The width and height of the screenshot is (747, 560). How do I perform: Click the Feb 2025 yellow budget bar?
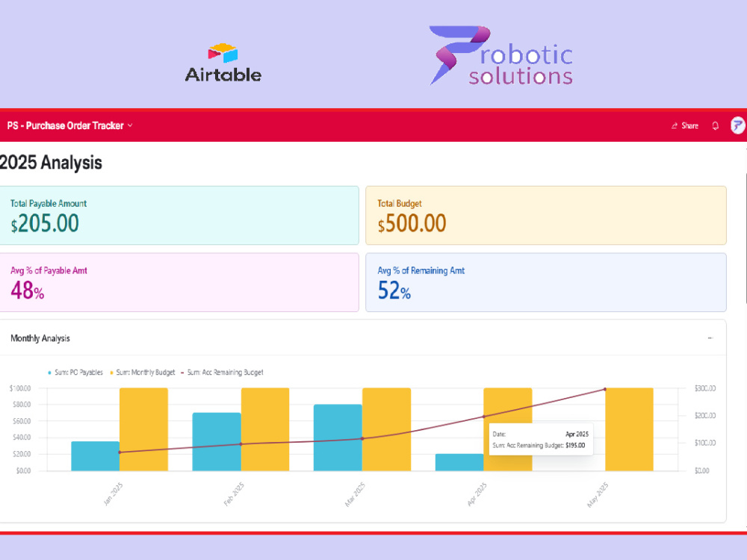[x=265, y=429]
